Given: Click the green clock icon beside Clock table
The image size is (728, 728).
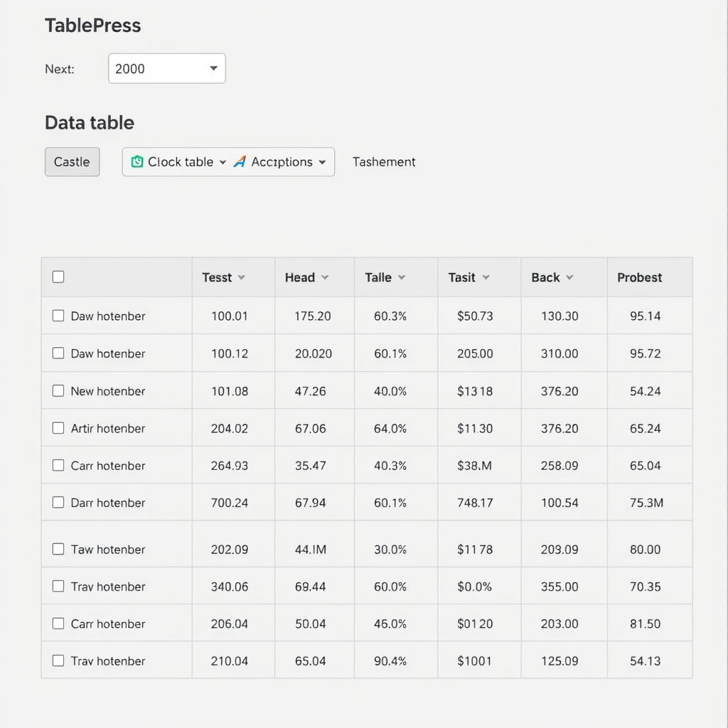Looking at the screenshot, I should click(137, 161).
